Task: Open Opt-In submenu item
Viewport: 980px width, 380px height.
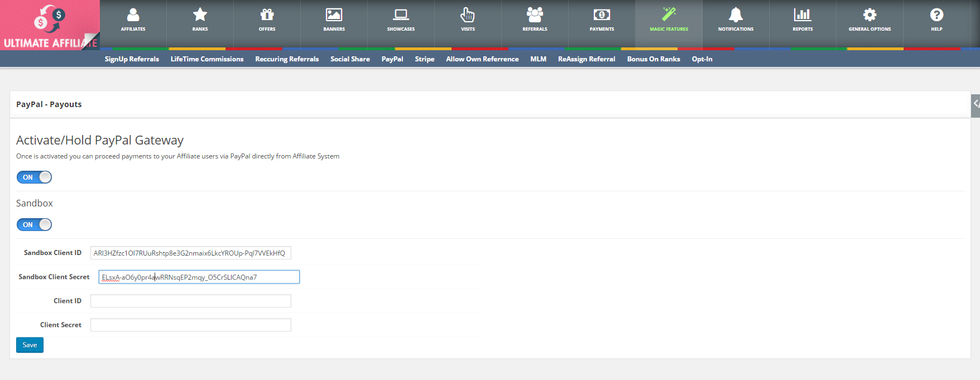Action: click(702, 59)
